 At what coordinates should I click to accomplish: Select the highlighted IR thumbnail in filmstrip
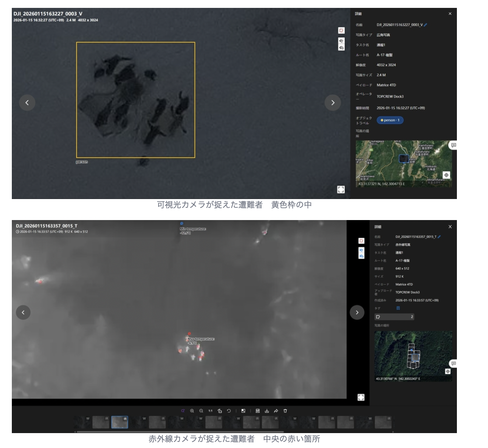click(x=120, y=422)
